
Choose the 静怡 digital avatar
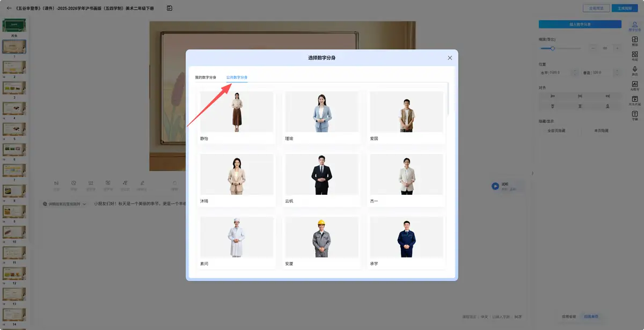(237, 116)
